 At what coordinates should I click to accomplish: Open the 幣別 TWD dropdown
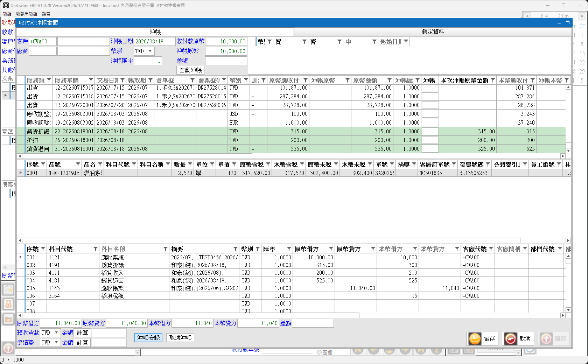[150, 51]
